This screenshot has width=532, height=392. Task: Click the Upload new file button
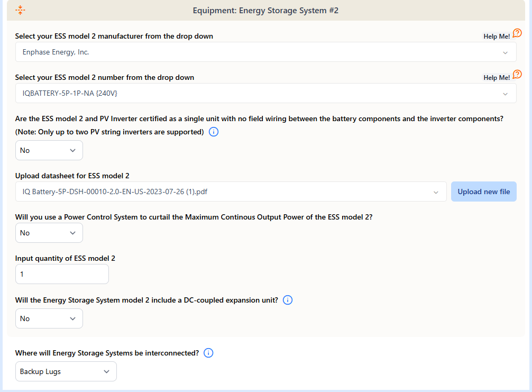tap(483, 192)
